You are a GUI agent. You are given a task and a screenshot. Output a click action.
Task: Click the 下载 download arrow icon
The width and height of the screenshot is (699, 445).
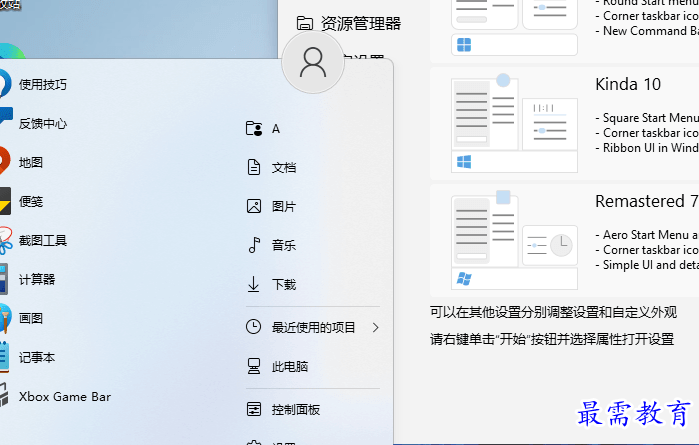[254, 284]
